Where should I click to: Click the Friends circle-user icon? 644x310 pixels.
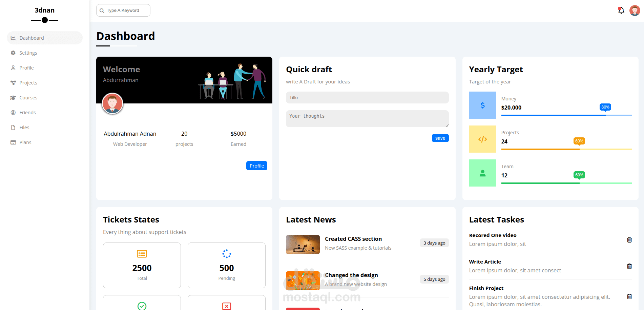pos(13,113)
